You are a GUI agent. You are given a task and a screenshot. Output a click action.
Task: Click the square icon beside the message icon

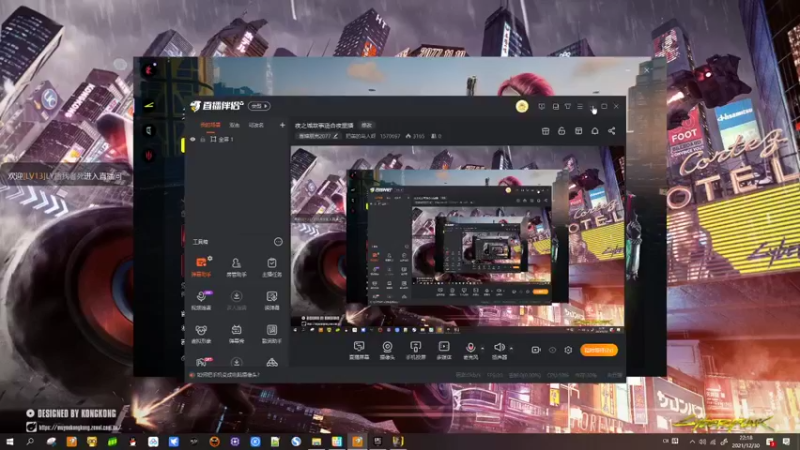tap(555, 106)
